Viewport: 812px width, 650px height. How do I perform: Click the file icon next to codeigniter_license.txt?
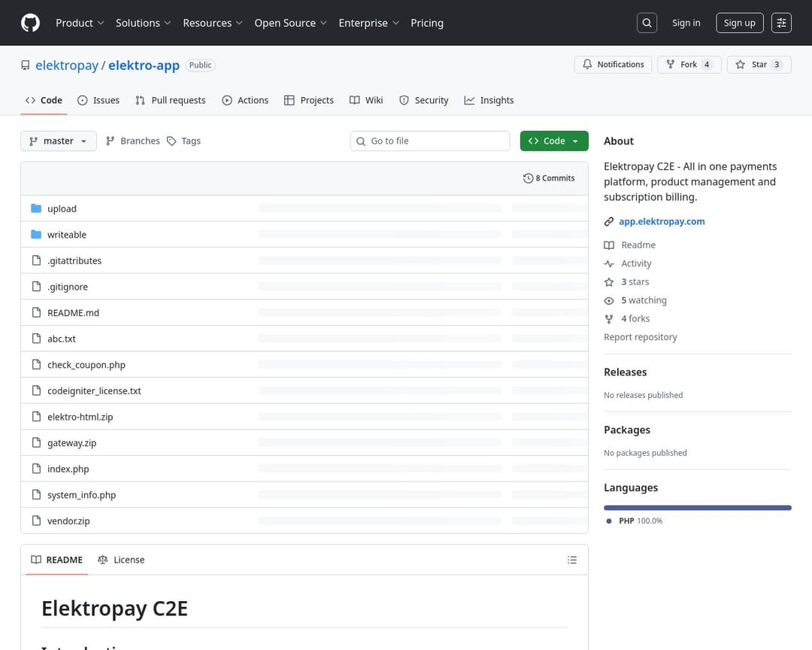(36, 390)
